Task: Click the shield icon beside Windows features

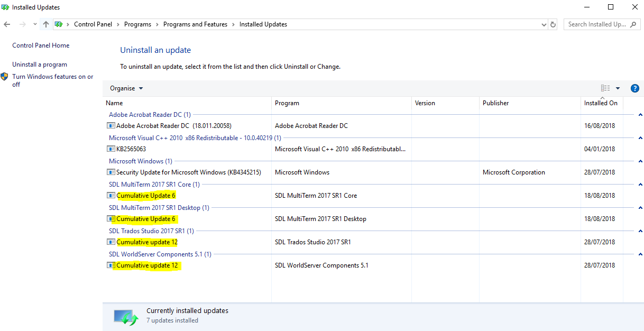Action: coord(5,77)
